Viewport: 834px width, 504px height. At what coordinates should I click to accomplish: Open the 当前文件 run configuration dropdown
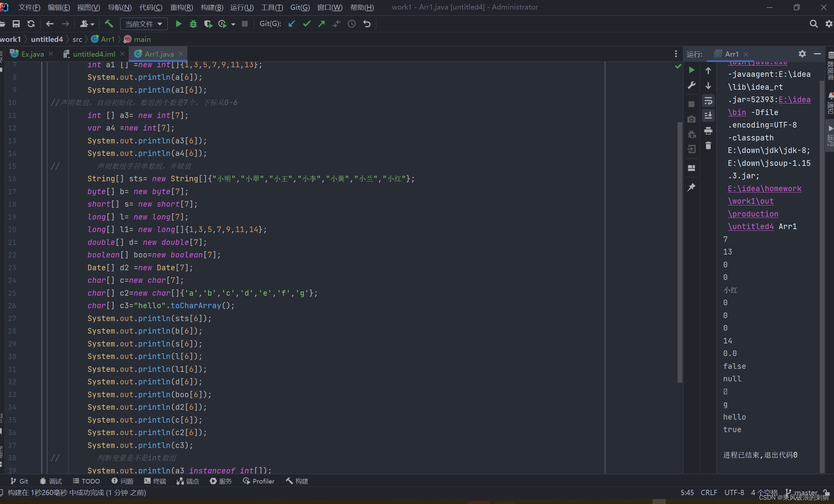coord(144,24)
